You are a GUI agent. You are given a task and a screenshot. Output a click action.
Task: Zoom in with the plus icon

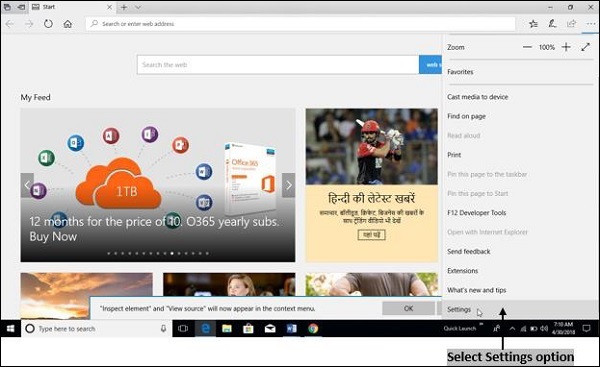point(566,47)
